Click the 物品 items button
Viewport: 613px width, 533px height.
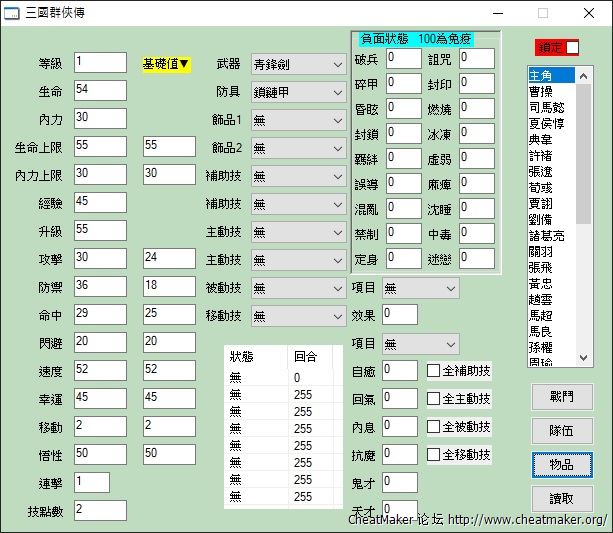pyautogui.click(x=562, y=465)
